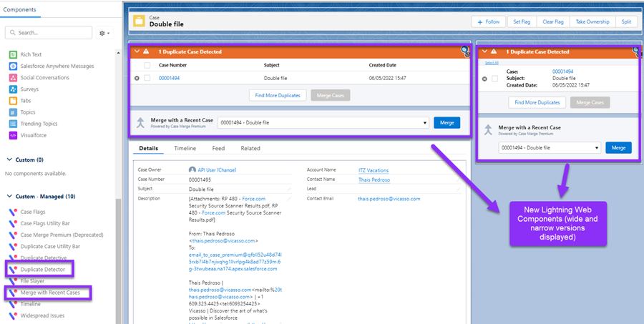This screenshot has width=644, height=324.
Task: Check the box for case 00001494 in wide list
Action: click(147, 78)
